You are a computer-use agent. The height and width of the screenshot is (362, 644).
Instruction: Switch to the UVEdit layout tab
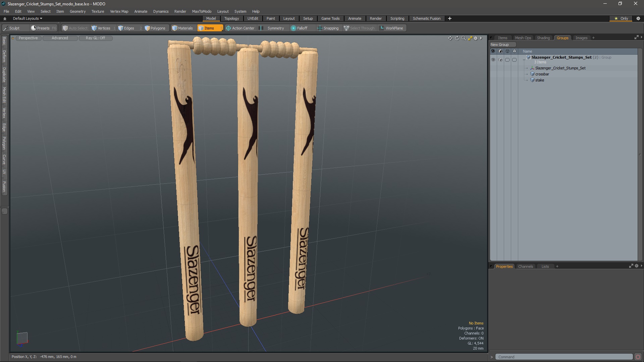click(253, 18)
